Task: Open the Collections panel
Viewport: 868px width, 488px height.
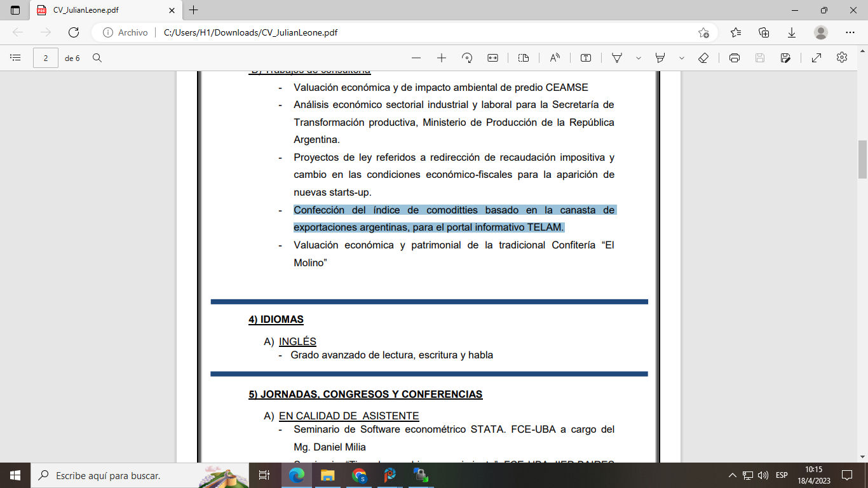Action: pyautogui.click(x=764, y=32)
